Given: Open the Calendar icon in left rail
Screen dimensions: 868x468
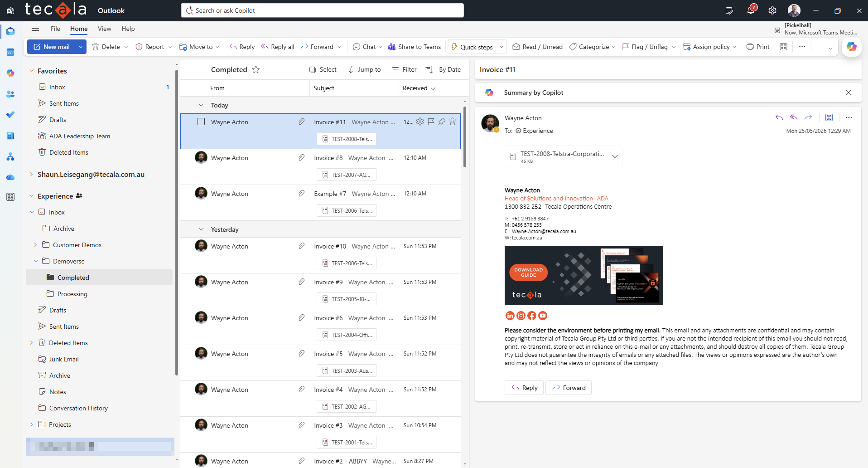Looking at the screenshot, I should tap(10, 52).
